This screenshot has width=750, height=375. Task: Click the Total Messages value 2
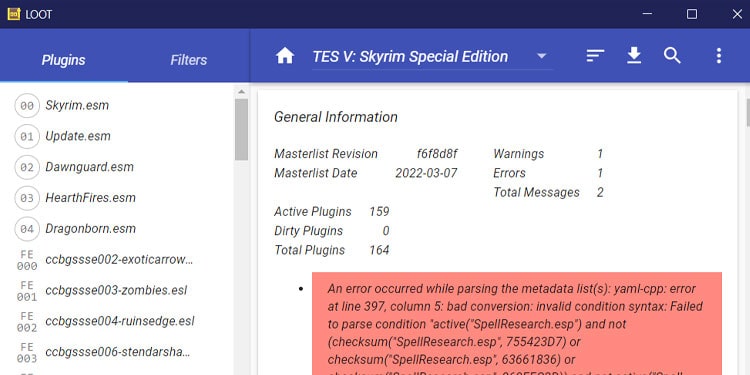click(x=600, y=192)
